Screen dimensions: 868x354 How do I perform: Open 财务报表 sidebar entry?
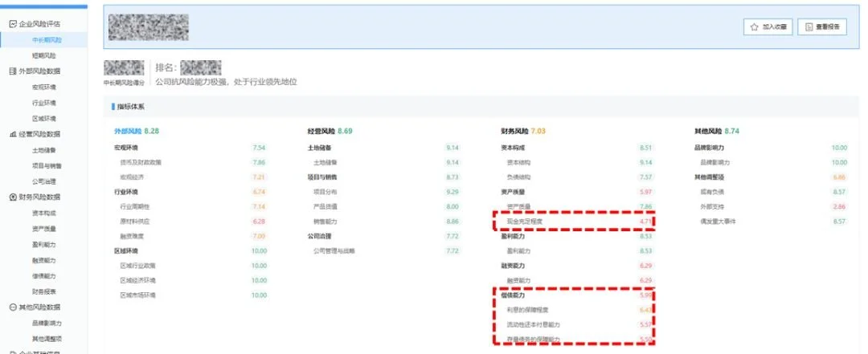pos(43,291)
